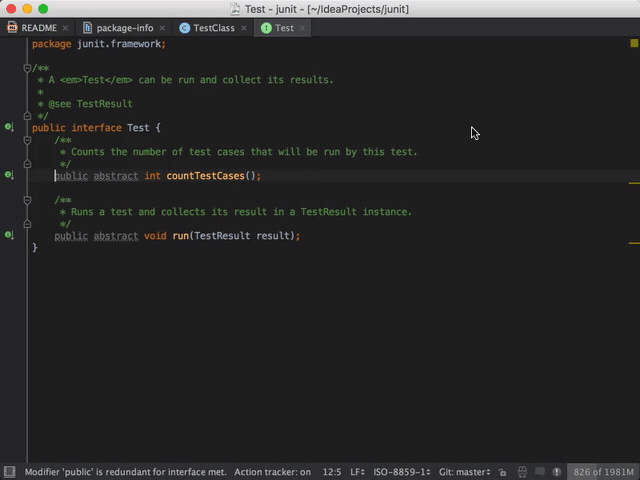Click the exclamation error indicator icon

(x=557, y=472)
